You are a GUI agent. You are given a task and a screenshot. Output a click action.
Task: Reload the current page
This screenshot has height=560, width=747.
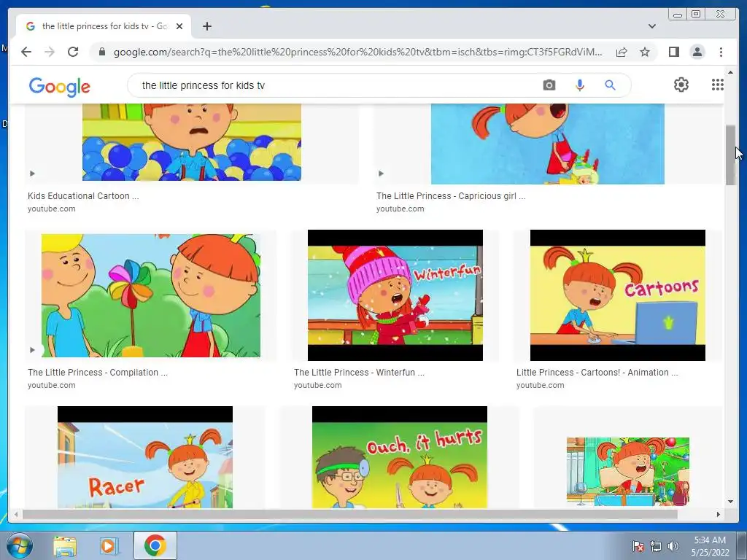point(73,52)
